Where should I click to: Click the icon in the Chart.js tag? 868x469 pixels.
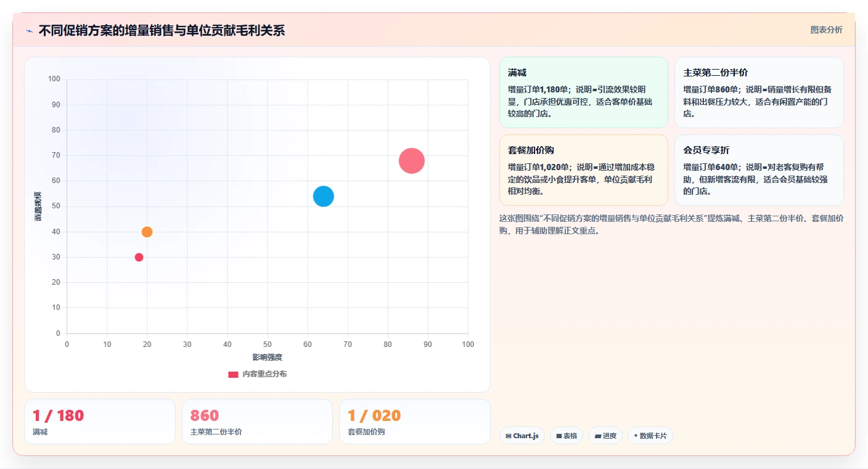coord(508,436)
